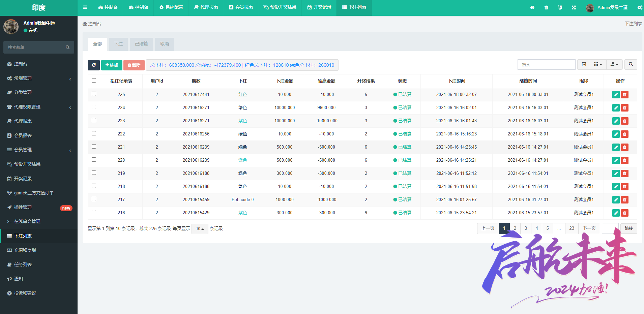The image size is (644, 314).
Task: Delete record 216 with trash icon
Action: (625, 213)
